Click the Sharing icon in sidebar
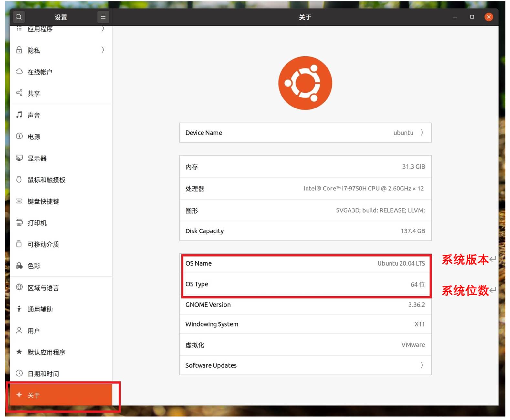 point(19,93)
